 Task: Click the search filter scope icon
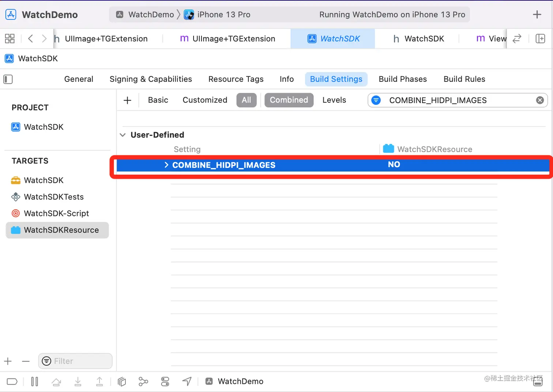pos(376,100)
